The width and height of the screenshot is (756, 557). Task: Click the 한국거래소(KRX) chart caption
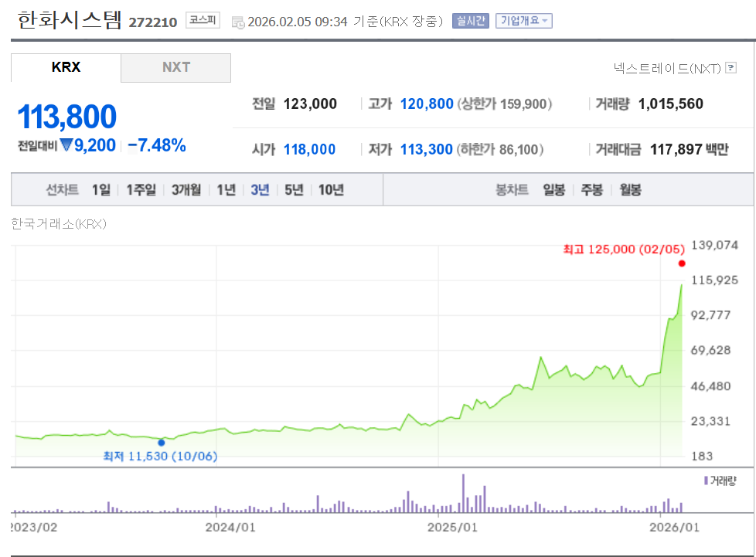[59, 223]
